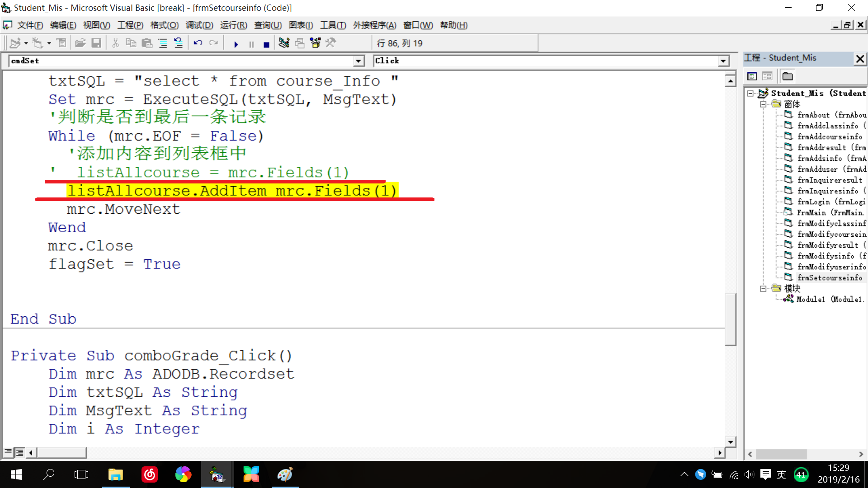
Task: Open the Click procedure dropdown
Action: (x=723, y=61)
